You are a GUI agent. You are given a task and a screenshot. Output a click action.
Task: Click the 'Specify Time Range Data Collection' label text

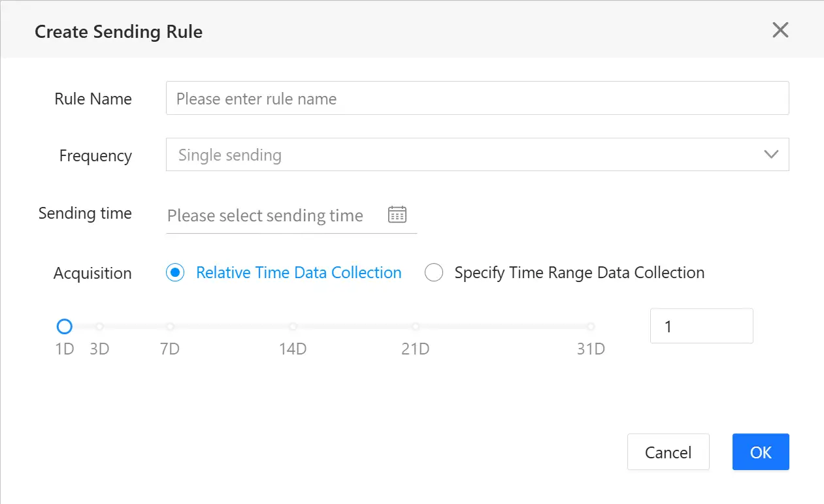579,273
